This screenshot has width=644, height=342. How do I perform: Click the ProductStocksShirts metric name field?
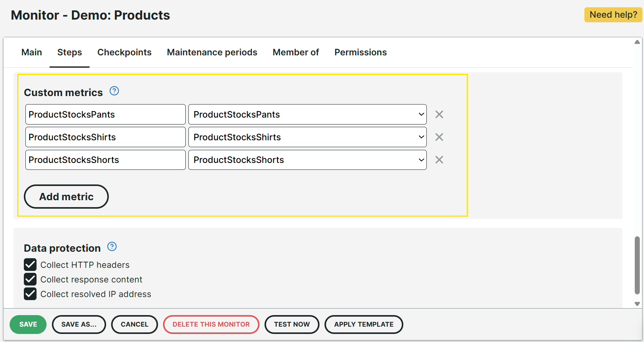pos(105,137)
